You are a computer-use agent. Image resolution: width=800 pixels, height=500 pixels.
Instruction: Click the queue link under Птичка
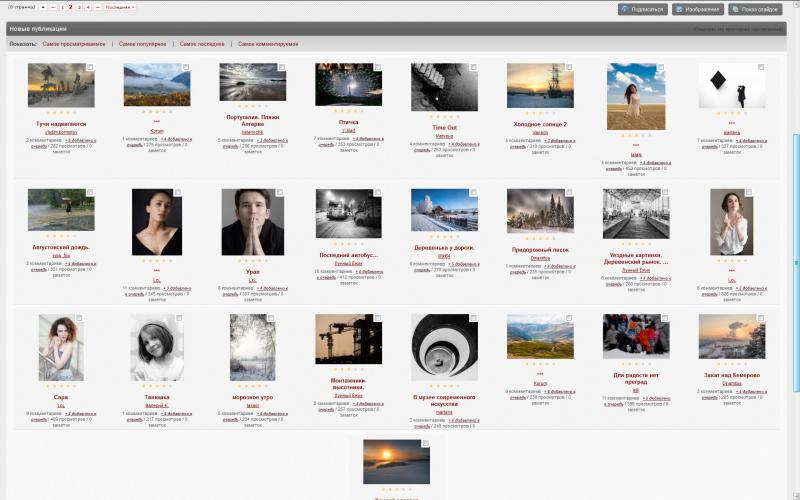[352, 141]
